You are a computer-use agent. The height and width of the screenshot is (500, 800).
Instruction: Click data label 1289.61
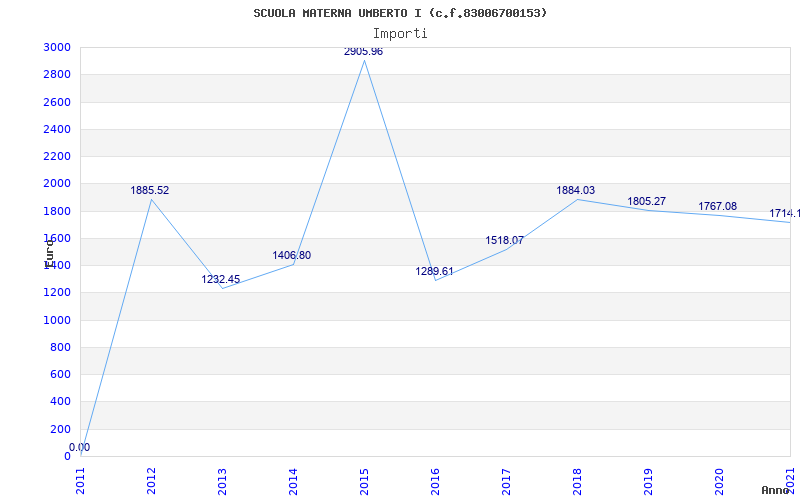(x=434, y=271)
